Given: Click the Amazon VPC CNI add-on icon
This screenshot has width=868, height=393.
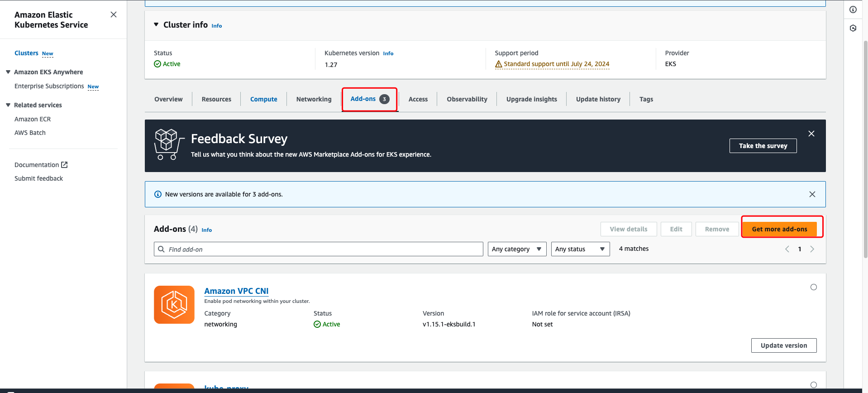Looking at the screenshot, I should [174, 305].
